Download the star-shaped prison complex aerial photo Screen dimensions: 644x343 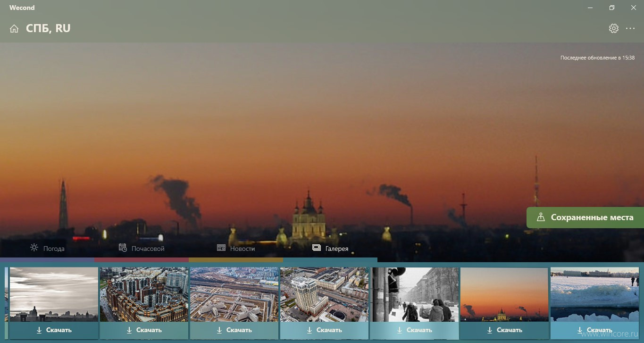tap(234, 330)
